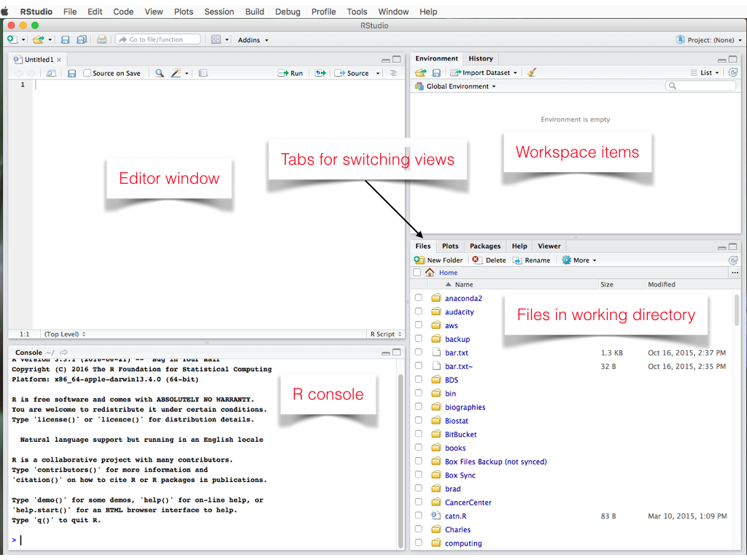
Task: Open the Import Dataset dropdown
Action: (484, 73)
